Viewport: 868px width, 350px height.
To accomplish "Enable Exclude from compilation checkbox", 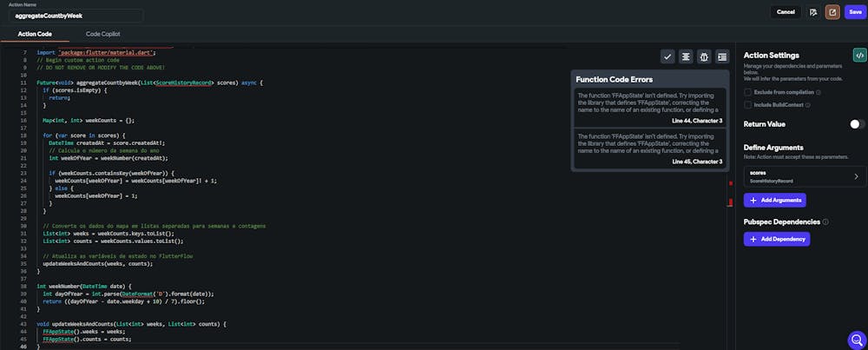I will tap(748, 91).
